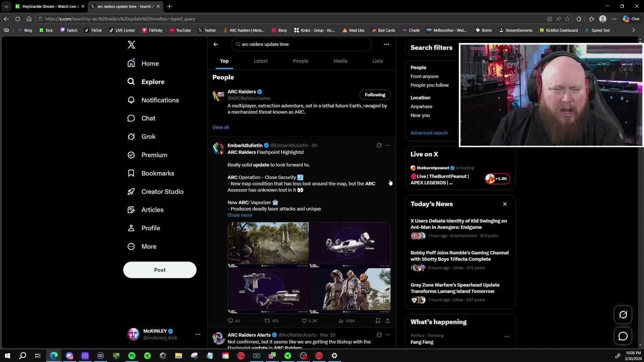
Task: Open Grok from sidebar
Action: tap(141, 136)
